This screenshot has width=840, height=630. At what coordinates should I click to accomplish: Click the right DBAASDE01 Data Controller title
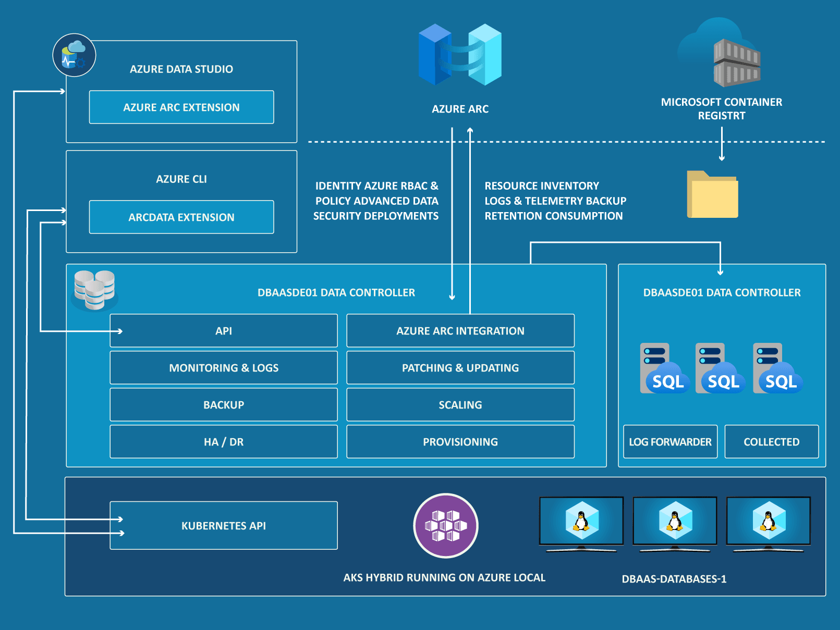point(722,293)
